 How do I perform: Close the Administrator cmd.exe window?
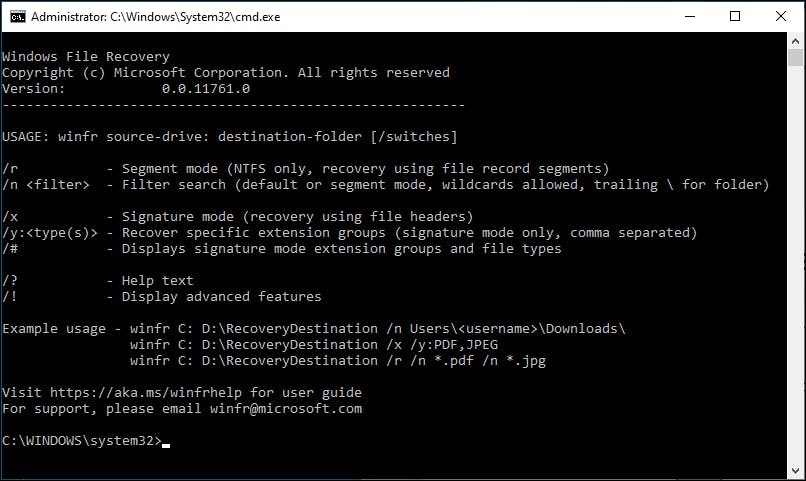780,16
